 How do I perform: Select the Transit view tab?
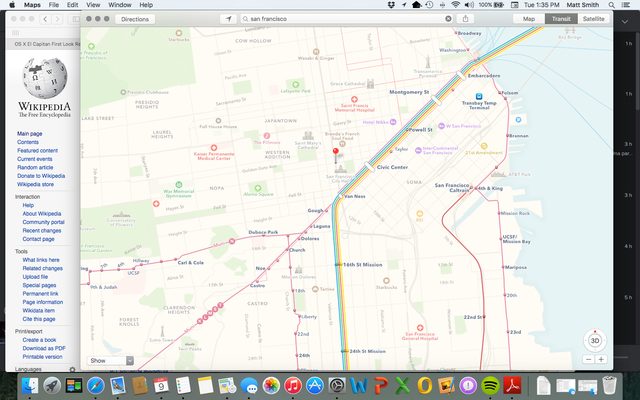pos(561,19)
